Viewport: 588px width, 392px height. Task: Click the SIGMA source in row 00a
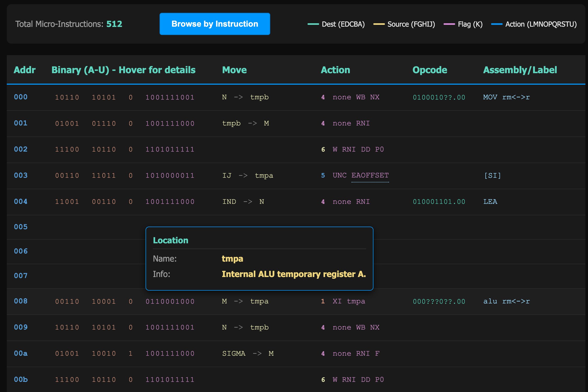[x=234, y=354]
